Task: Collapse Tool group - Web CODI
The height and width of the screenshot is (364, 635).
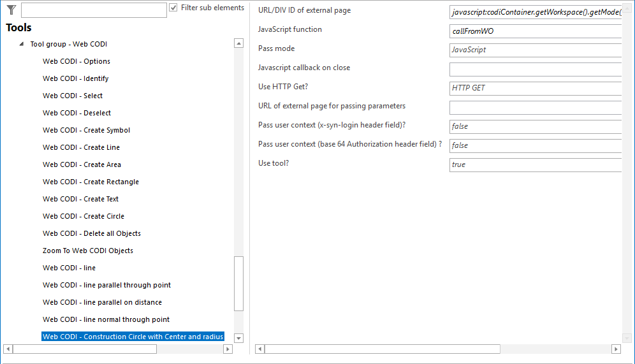Action: (22, 45)
